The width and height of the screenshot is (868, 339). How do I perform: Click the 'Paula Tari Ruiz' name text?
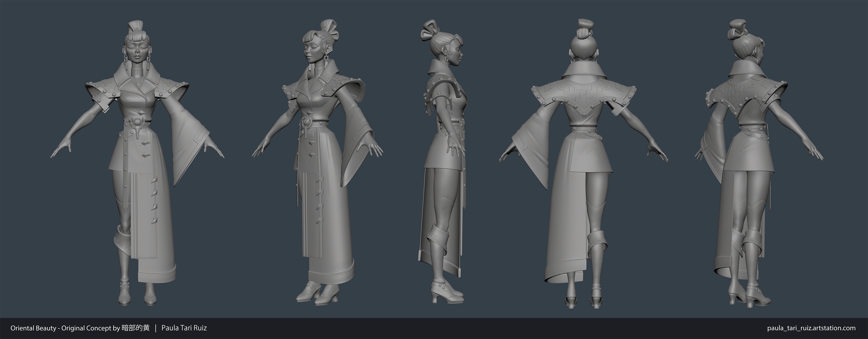coord(184,328)
